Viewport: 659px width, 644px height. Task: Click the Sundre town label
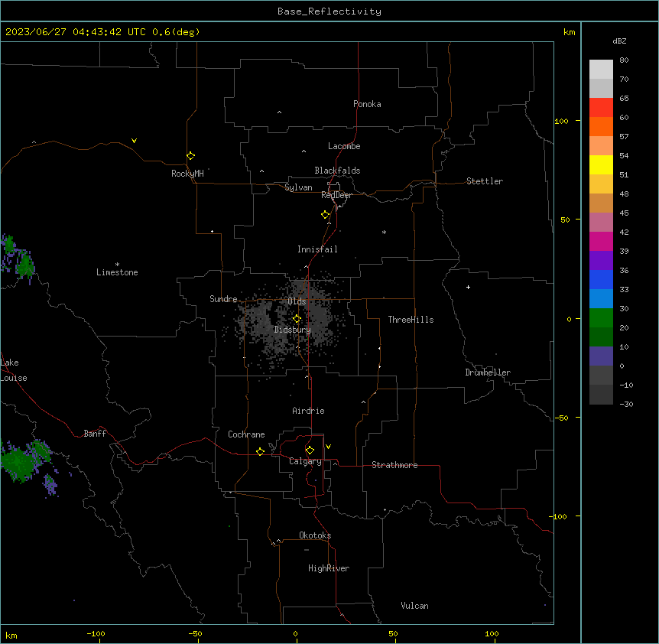tap(223, 299)
